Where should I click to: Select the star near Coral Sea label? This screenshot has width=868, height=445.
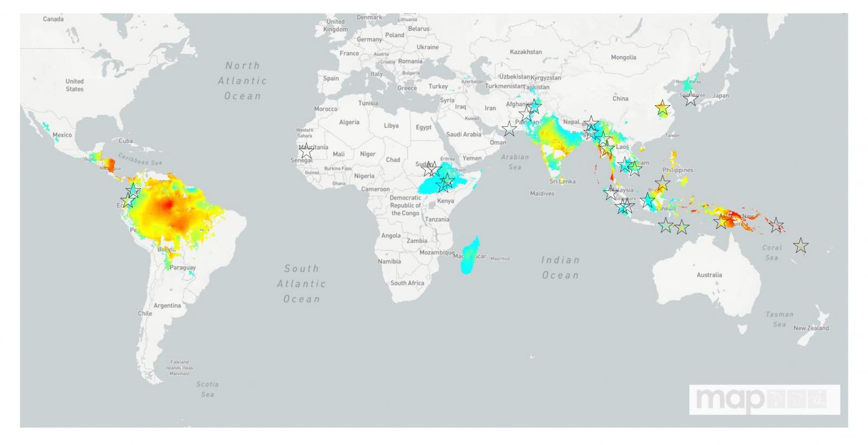tap(801, 246)
